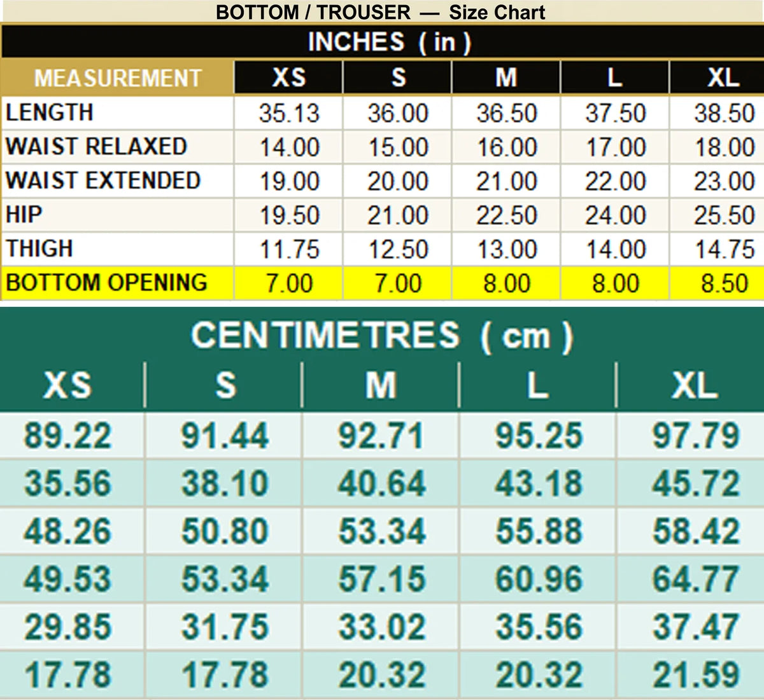Click the 89.22 value in centimetres table
This screenshot has height=700, width=764.
(67, 436)
